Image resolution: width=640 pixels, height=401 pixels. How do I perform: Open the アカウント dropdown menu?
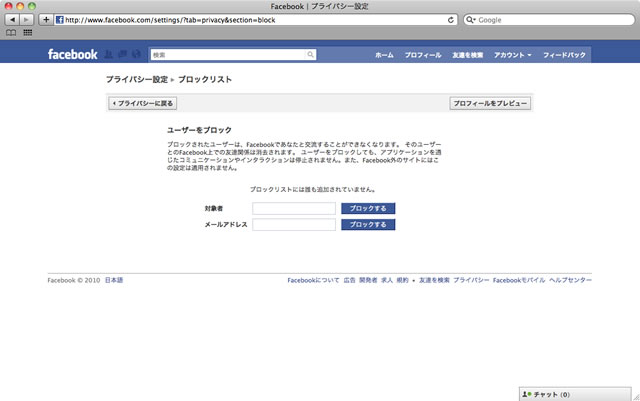tap(513, 55)
